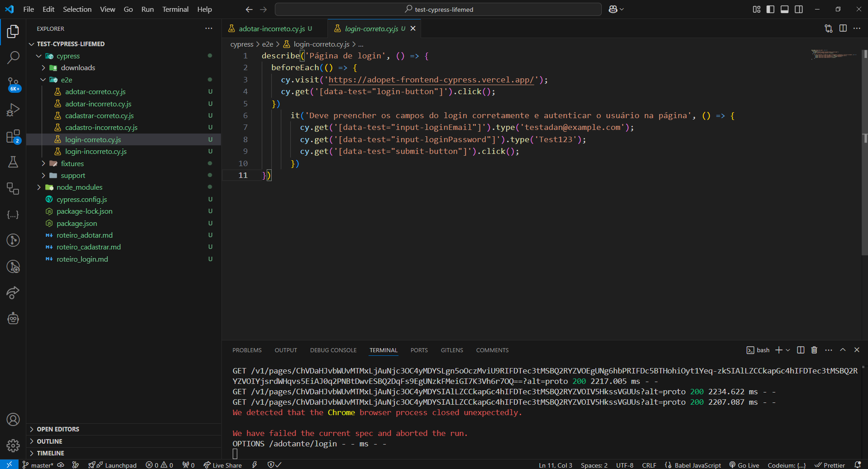Screen dimensions: 868x469
Task: Click the test-cypress-lifemed search box
Action: [x=438, y=9]
